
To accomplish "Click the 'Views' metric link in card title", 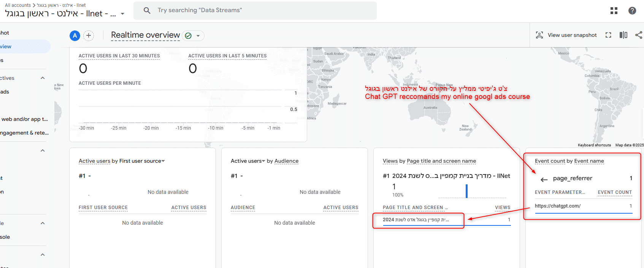I will pos(390,161).
